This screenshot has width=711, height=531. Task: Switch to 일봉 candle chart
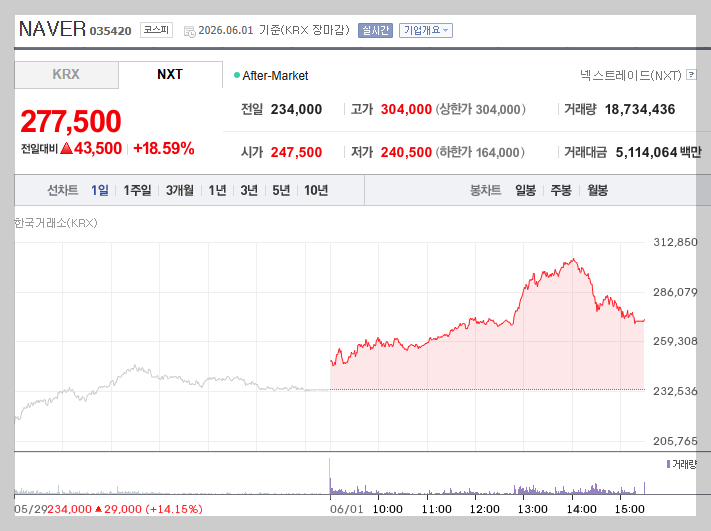tap(526, 190)
